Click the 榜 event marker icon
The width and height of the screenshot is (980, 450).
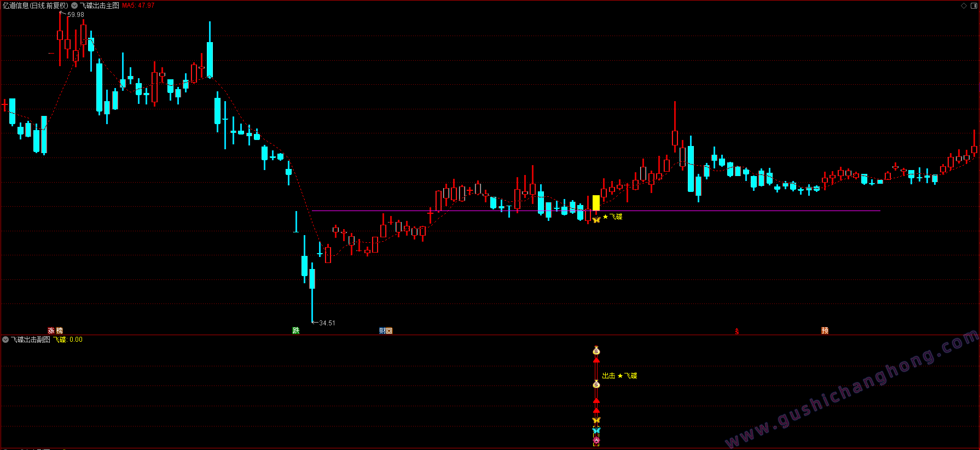pyautogui.click(x=59, y=331)
